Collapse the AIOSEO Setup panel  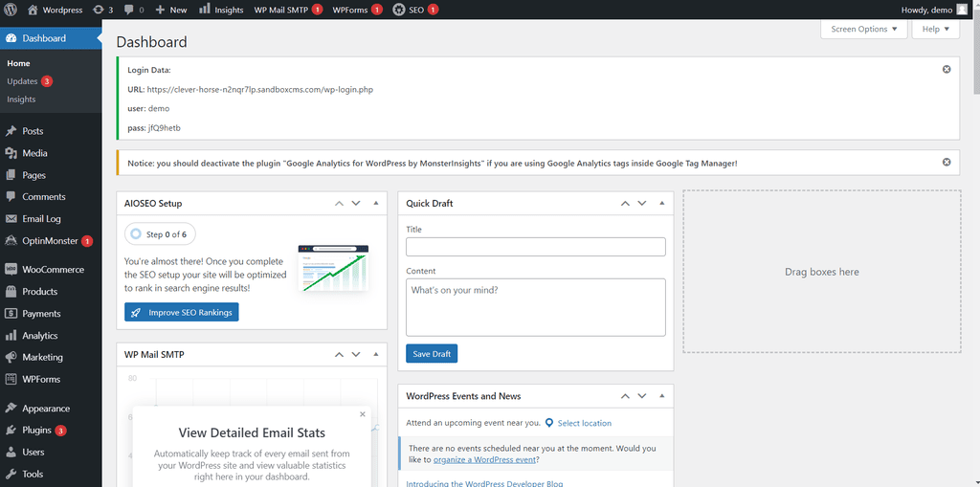point(376,203)
